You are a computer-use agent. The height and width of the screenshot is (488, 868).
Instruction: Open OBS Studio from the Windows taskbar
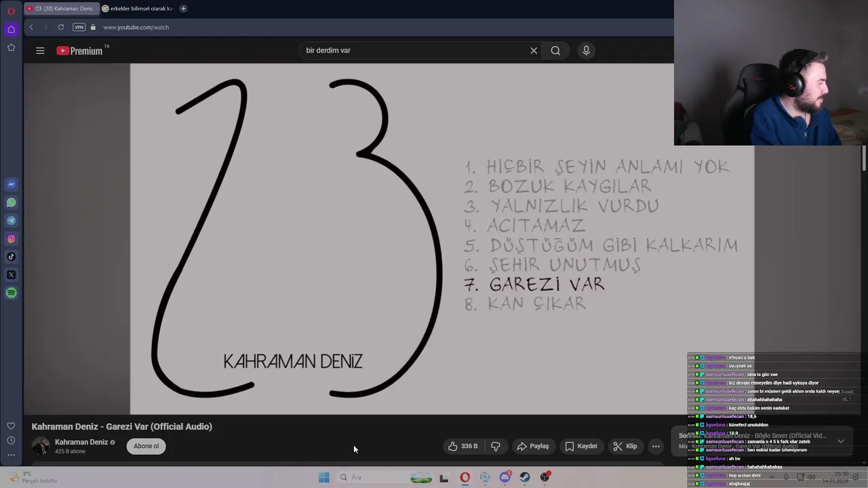click(545, 477)
